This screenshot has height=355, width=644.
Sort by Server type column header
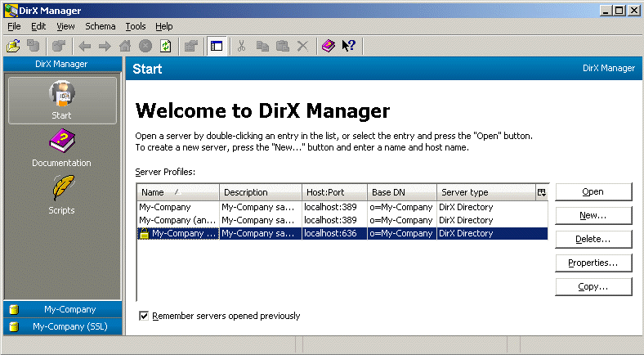(x=486, y=192)
